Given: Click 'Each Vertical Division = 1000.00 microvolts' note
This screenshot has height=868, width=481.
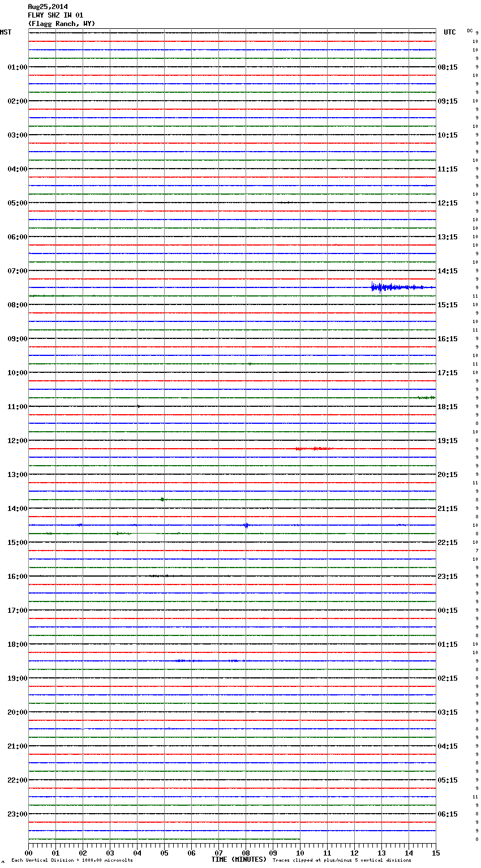Looking at the screenshot, I should (x=72, y=861).
